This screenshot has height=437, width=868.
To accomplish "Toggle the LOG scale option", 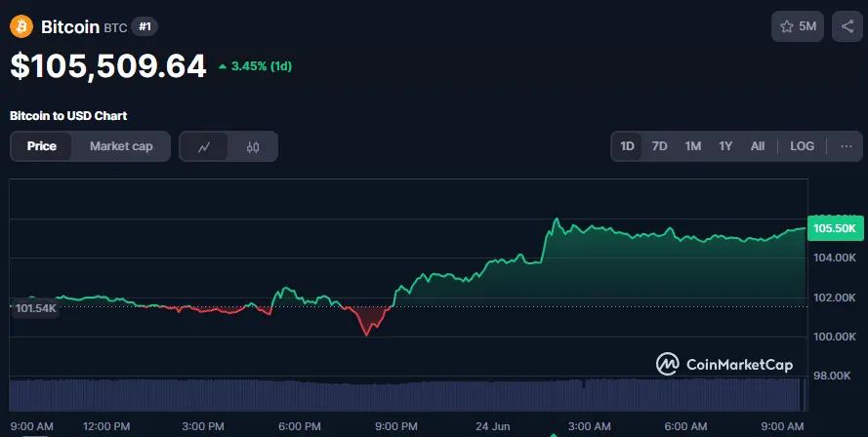I will pos(802,146).
